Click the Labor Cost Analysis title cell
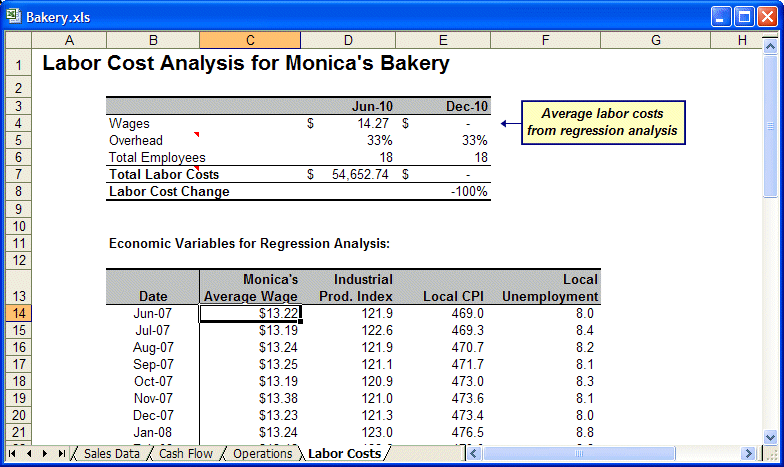This screenshot has height=467, width=784. click(x=246, y=64)
